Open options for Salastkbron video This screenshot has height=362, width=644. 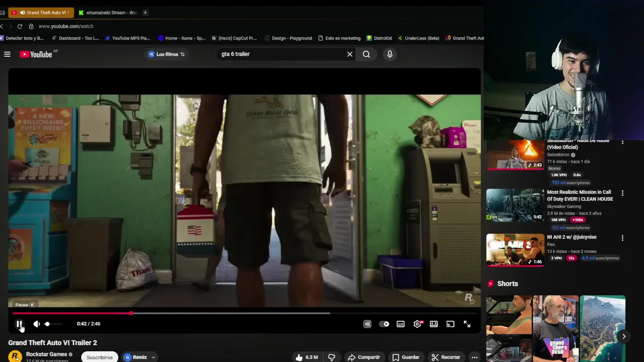[x=622, y=143]
